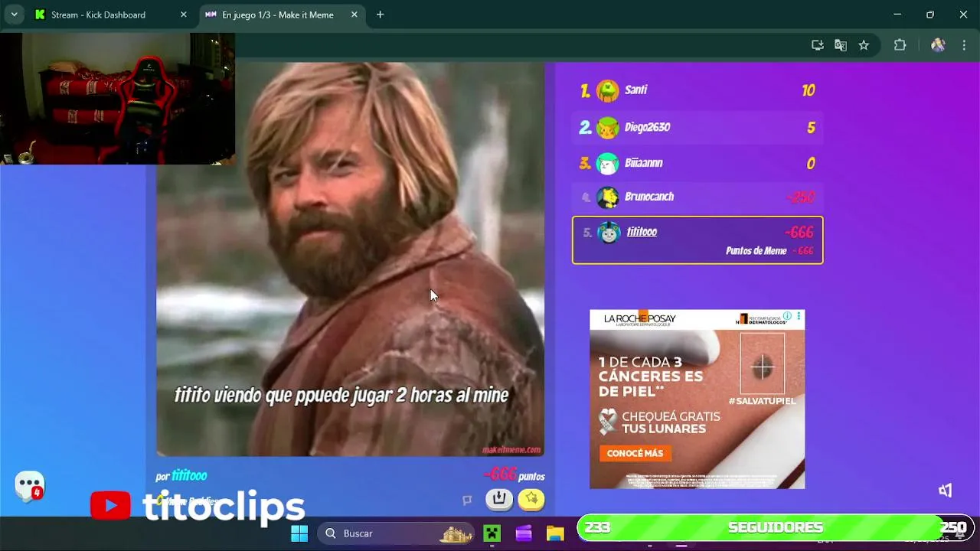This screenshot has height=551, width=980.
Task: Open File Explorer from the taskbar
Action: pyautogui.click(x=555, y=533)
